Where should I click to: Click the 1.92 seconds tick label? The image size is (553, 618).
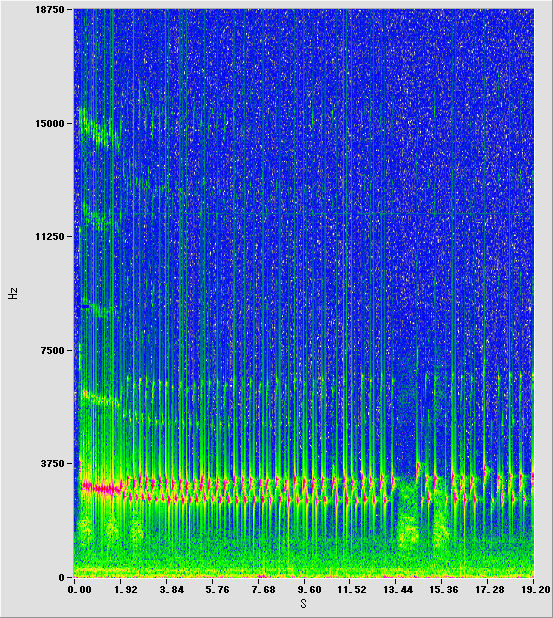click(125, 590)
